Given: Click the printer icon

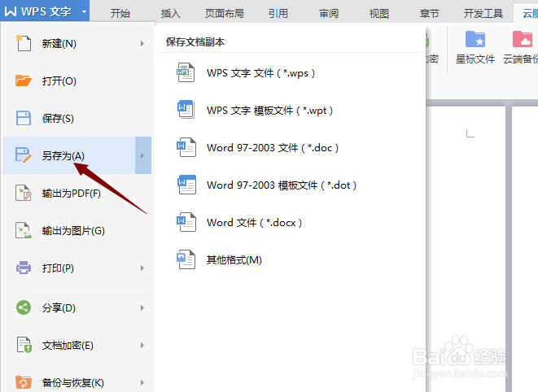Looking at the screenshot, I should point(24,268).
